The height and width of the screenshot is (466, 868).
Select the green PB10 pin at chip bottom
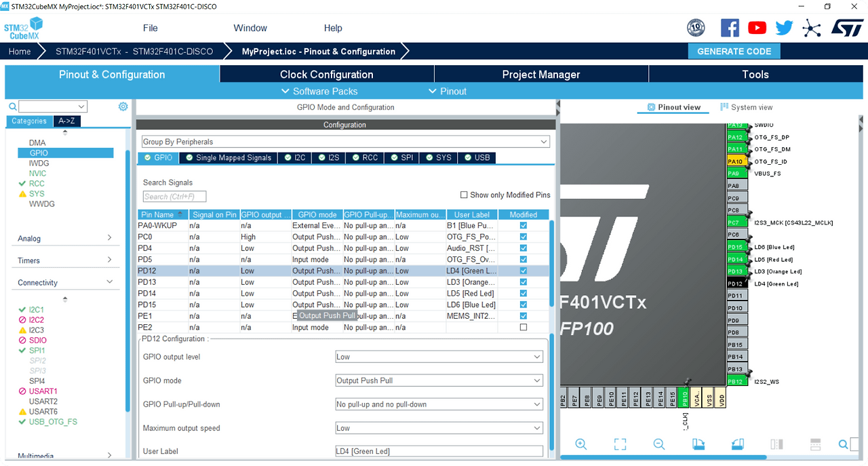(x=685, y=399)
